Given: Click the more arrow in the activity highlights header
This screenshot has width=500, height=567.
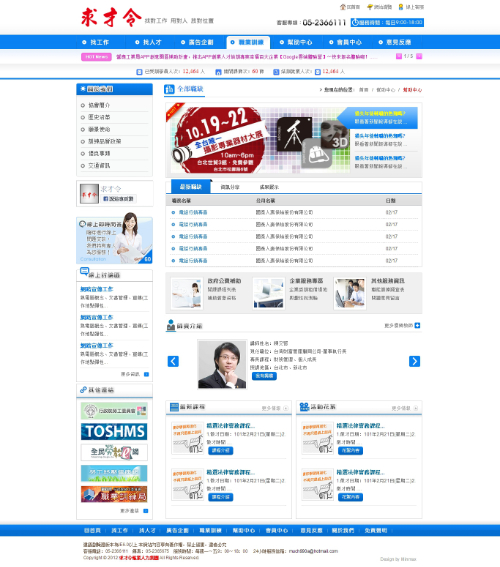Looking at the screenshot, I should [x=416, y=408].
